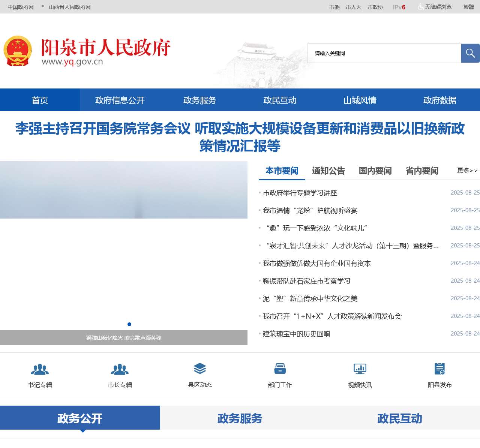
Task: Click the 县区动态 layers icon
Action: (200, 369)
